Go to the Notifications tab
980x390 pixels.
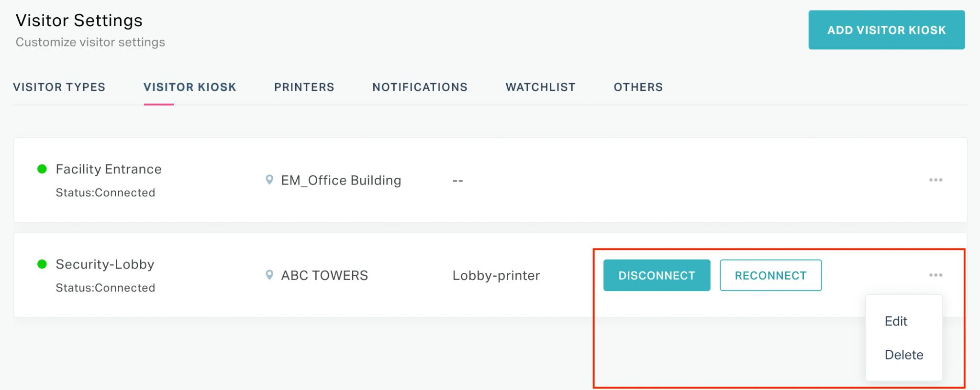420,87
